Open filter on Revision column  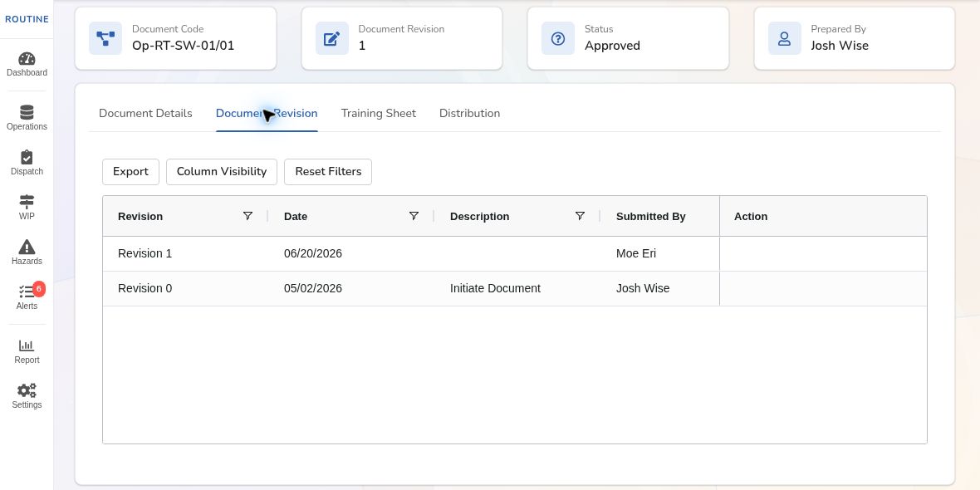(x=247, y=216)
